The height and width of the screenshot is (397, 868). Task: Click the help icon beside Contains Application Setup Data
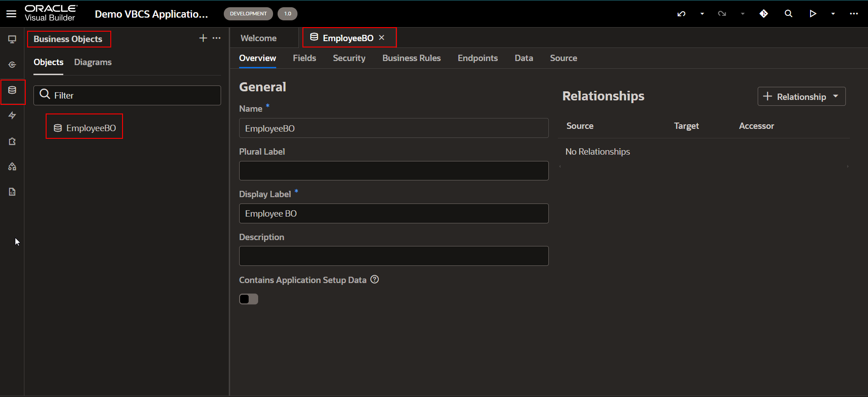pos(374,279)
